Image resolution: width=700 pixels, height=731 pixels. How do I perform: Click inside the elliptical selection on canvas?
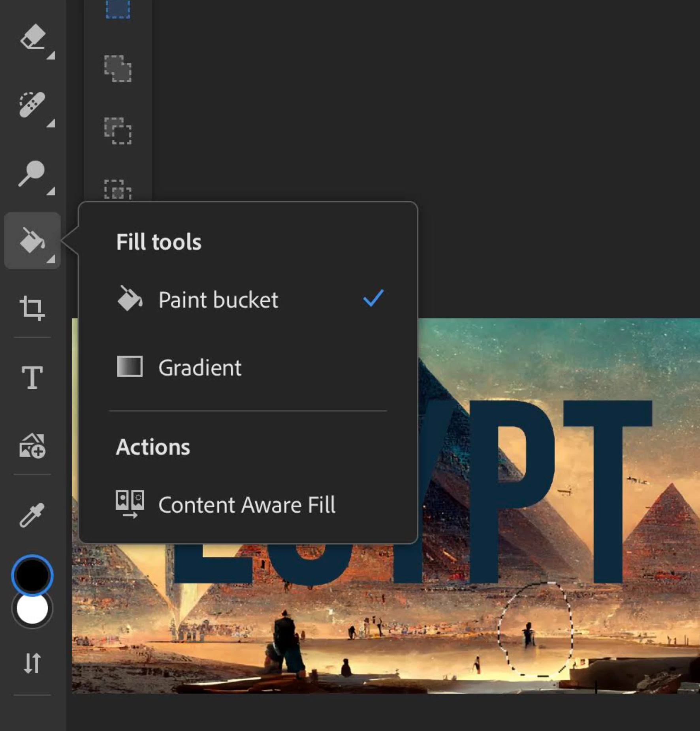(535, 629)
